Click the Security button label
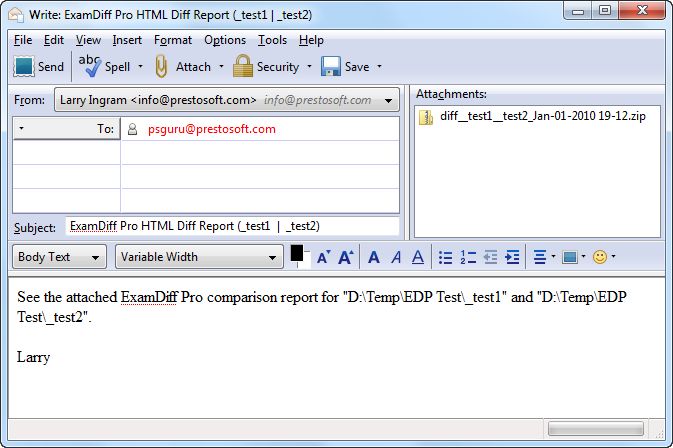 point(278,67)
